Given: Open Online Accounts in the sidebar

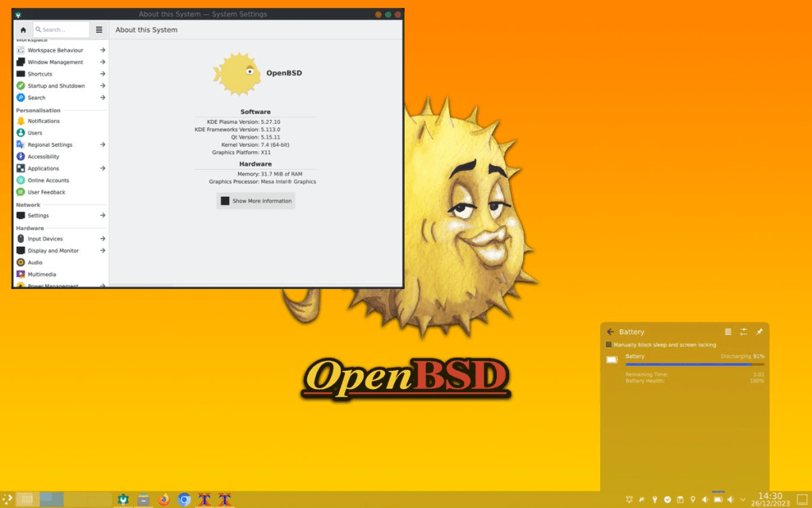Looking at the screenshot, I should [48, 180].
